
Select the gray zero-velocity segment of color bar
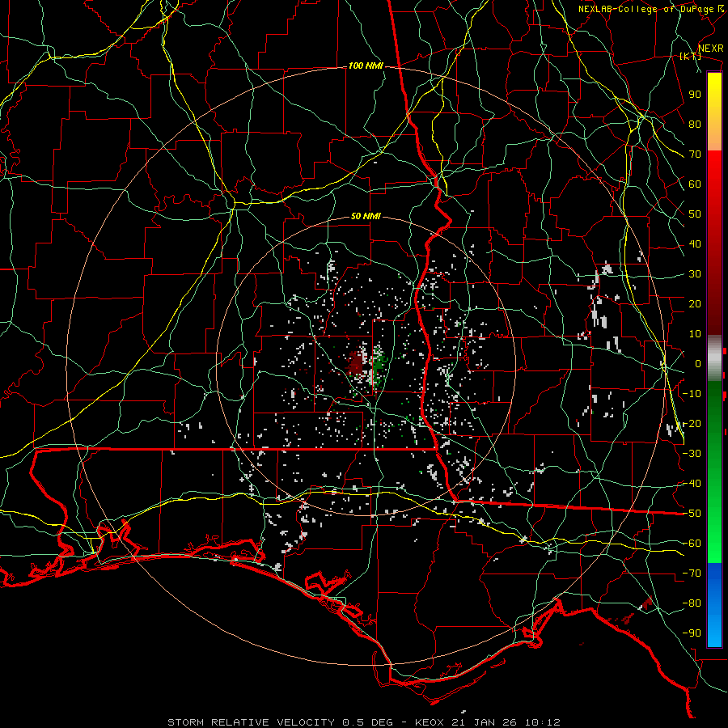714,358
